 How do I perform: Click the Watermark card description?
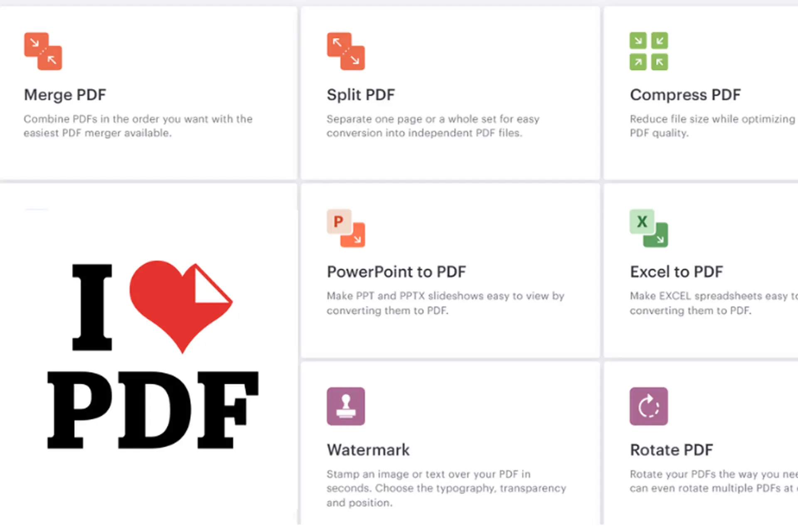click(x=445, y=488)
